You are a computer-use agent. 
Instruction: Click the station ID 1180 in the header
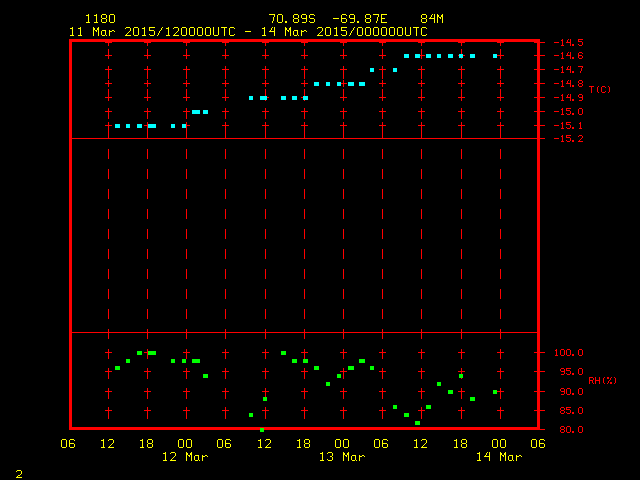pos(100,19)
